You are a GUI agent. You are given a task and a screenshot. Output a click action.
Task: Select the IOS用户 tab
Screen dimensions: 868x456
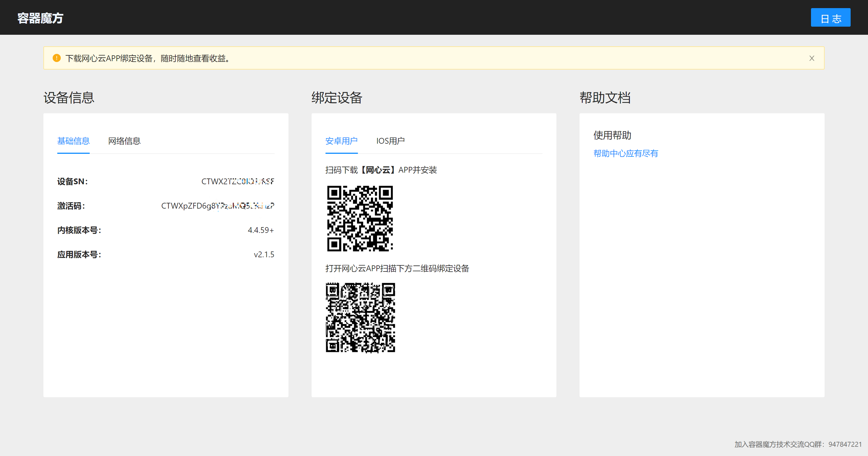390,141
